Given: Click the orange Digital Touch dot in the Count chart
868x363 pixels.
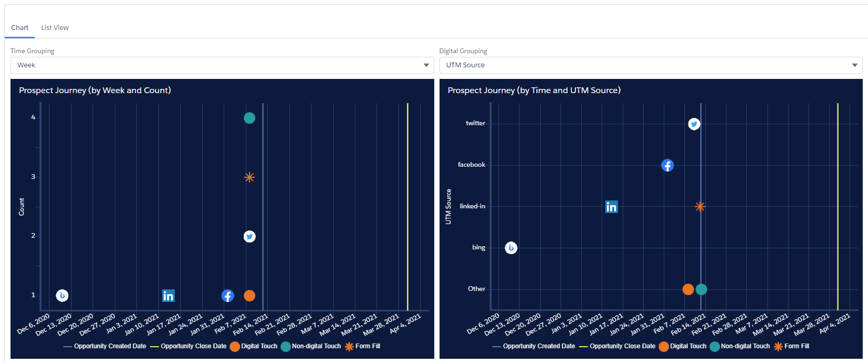Looking at the screenshot, I should pos(250,296).
